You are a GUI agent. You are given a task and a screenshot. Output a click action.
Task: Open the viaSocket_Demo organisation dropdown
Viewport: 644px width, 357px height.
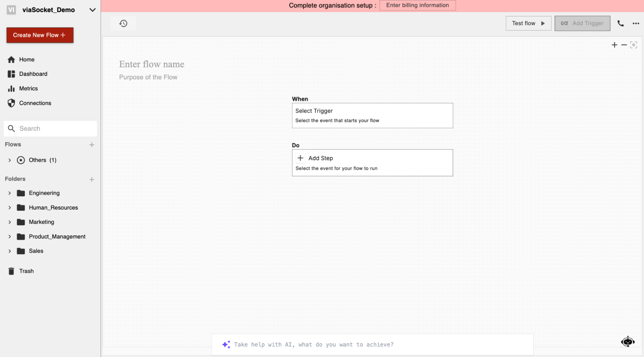(92, 10)
